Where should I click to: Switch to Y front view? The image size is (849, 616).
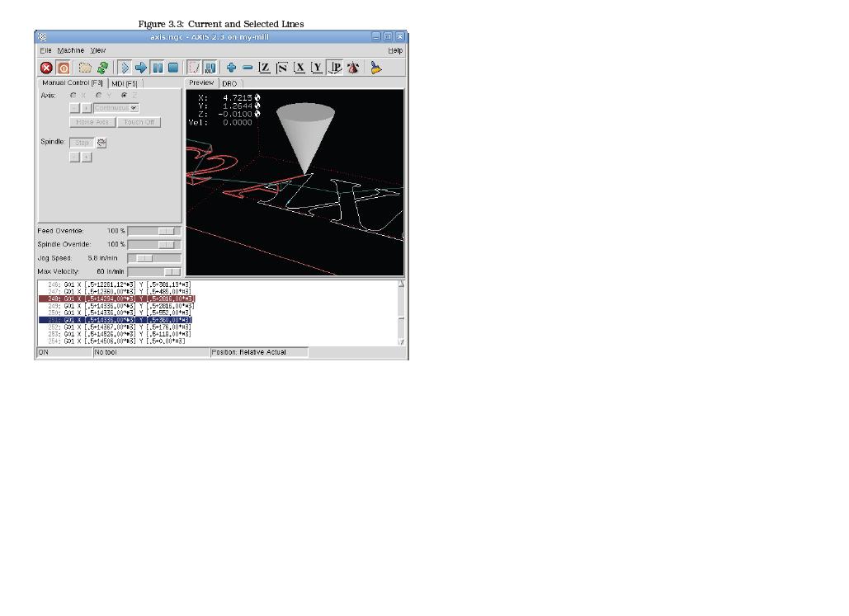(317, 68)
